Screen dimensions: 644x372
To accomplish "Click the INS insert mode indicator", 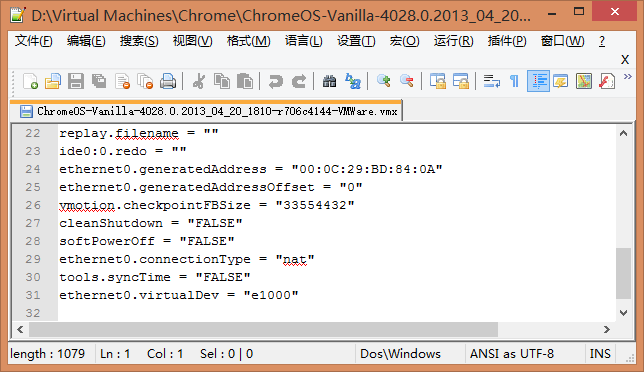I will (x=600, y=354).
